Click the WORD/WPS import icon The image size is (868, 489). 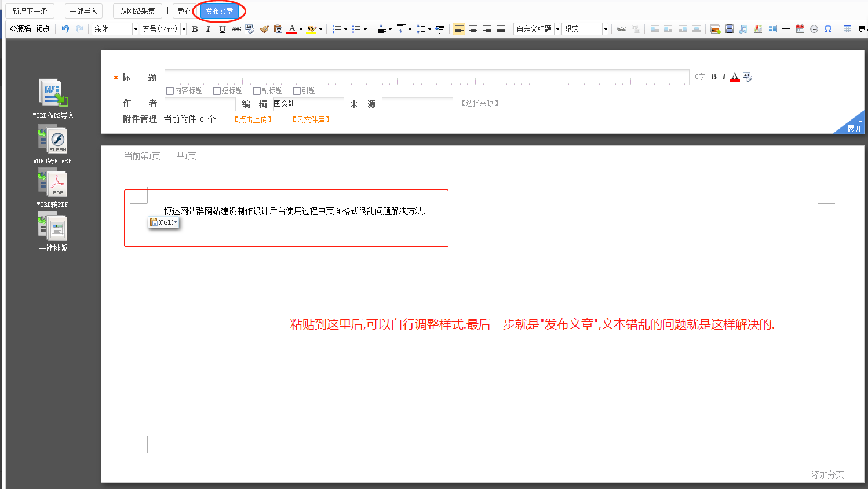click(53, 94)
